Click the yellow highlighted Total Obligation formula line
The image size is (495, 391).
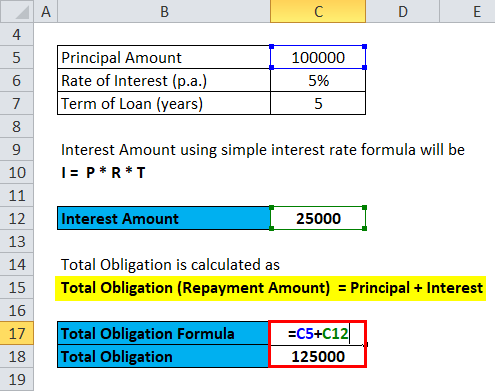270,288
